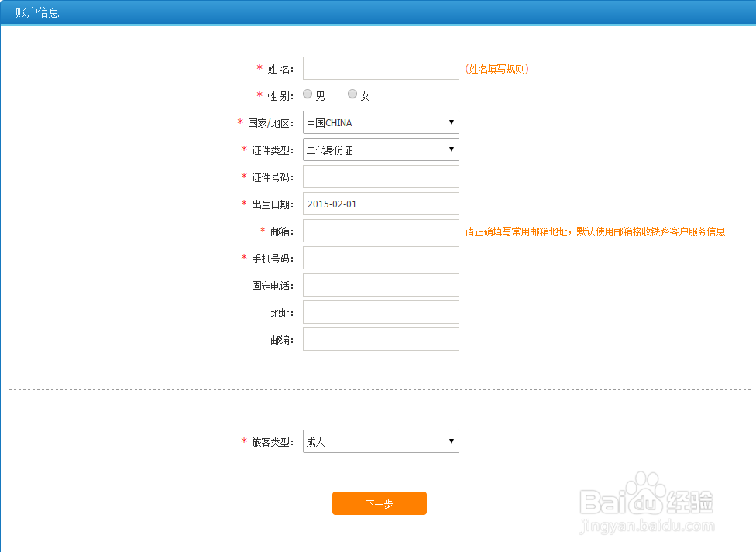The width and height of the screenshot is (756, 552).
Task: Click inside the 邮箱 email field
Action: [x=380, y=231]
